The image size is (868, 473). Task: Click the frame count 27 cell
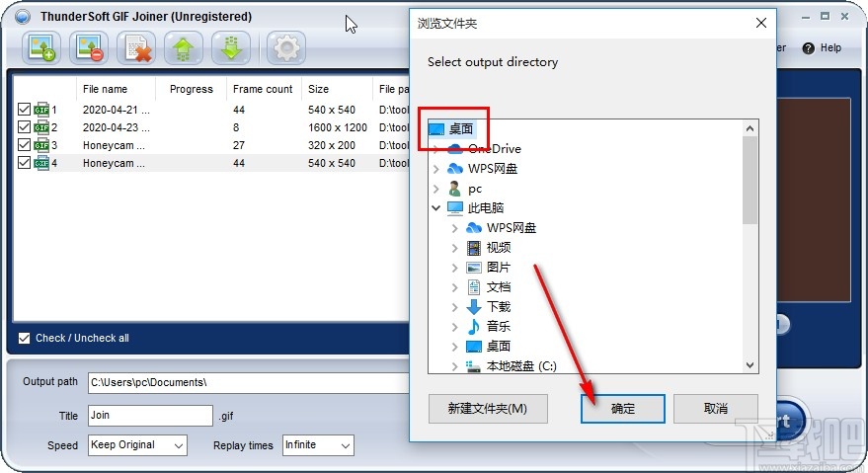click(239, 145)
